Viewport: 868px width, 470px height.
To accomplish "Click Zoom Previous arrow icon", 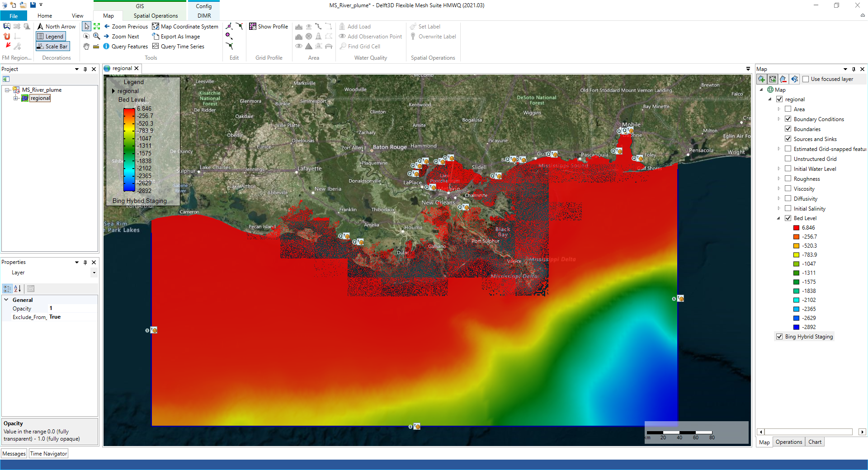I will pyautogui.click(x=107, y=27).
